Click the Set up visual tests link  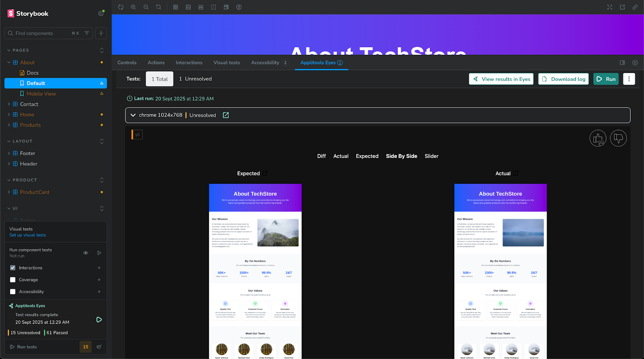27,235
